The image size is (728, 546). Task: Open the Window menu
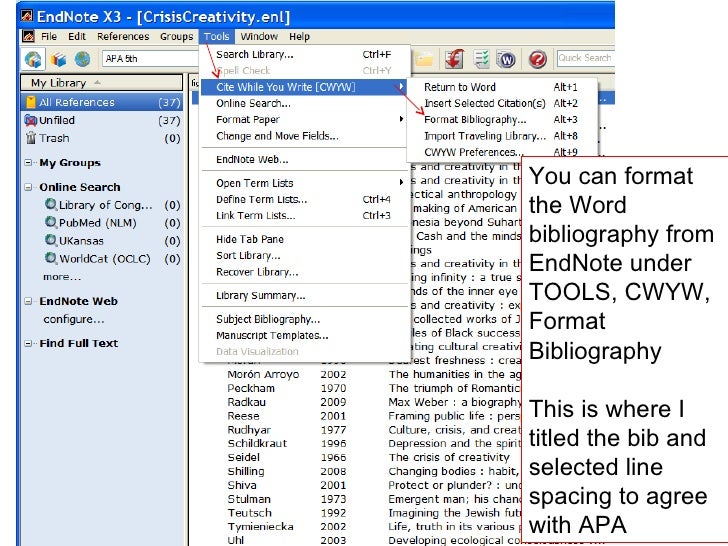click(x=259, y=36)
